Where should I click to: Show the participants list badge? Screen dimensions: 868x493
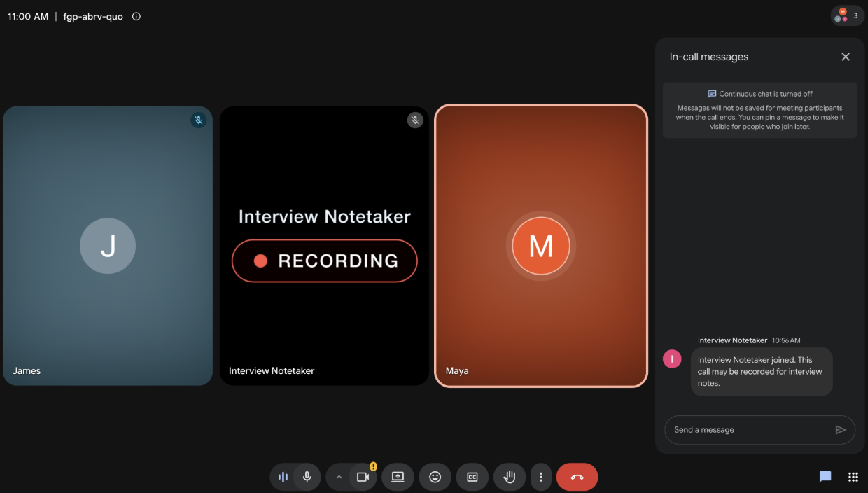[847, 15]
